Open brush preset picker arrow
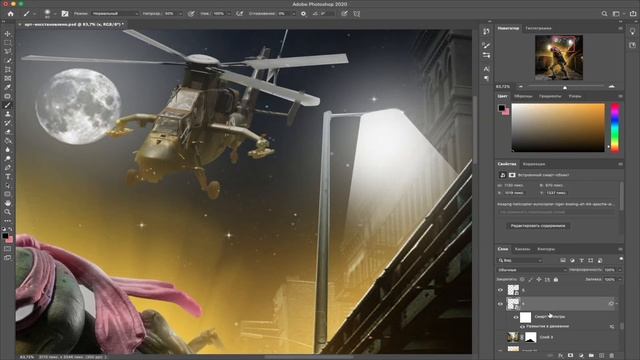This screenshot has height=360, width=640. (x=55, y=13)
